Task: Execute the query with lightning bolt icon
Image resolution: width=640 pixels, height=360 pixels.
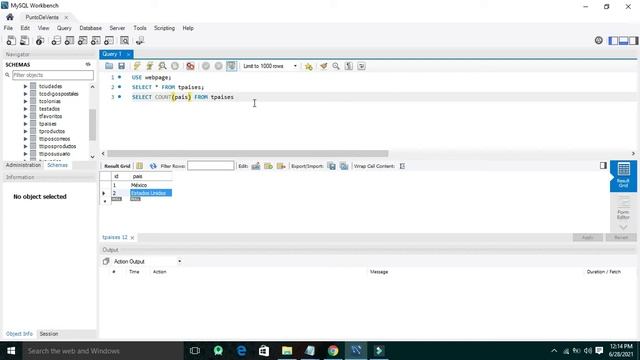Action: tap(137, 66)
